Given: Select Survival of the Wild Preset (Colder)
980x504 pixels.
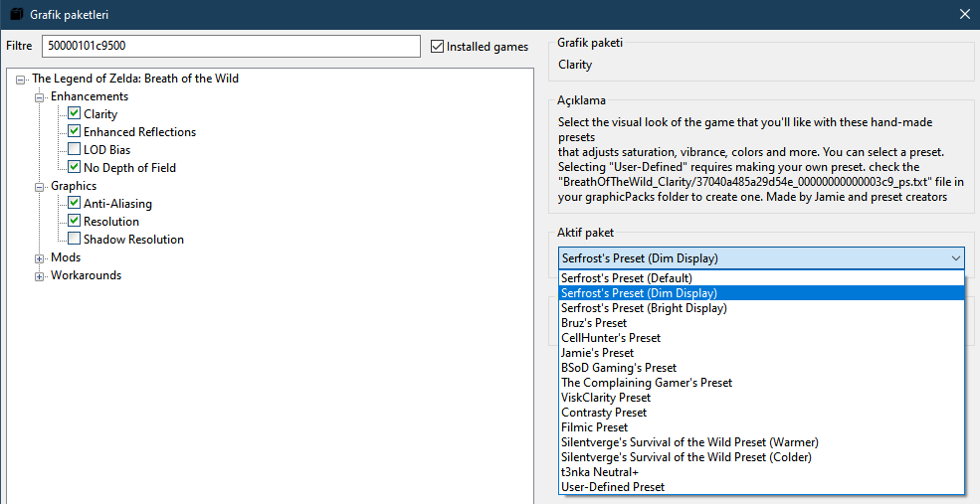Looking at the screenshot, I should [761, 457].
